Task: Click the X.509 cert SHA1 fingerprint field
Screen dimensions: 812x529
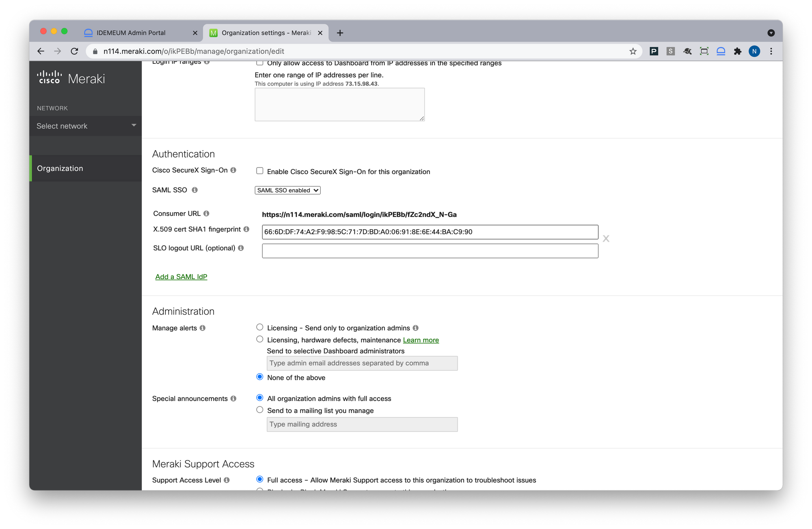Action: point(430,232)
